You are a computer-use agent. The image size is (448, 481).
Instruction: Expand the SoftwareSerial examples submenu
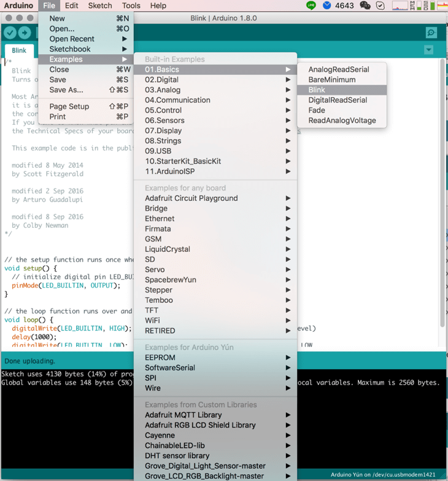point(215,367)
